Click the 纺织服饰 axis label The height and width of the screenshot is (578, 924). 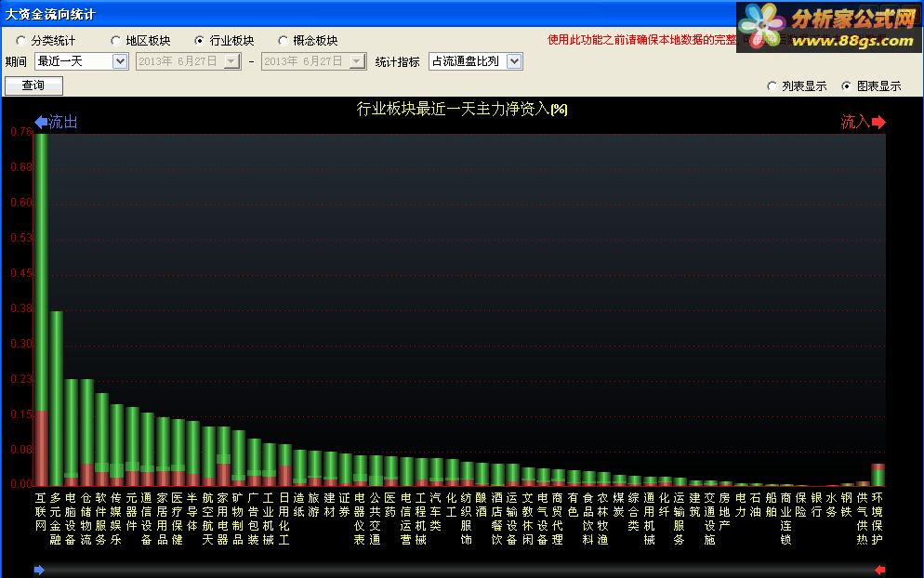pos(466,519)
